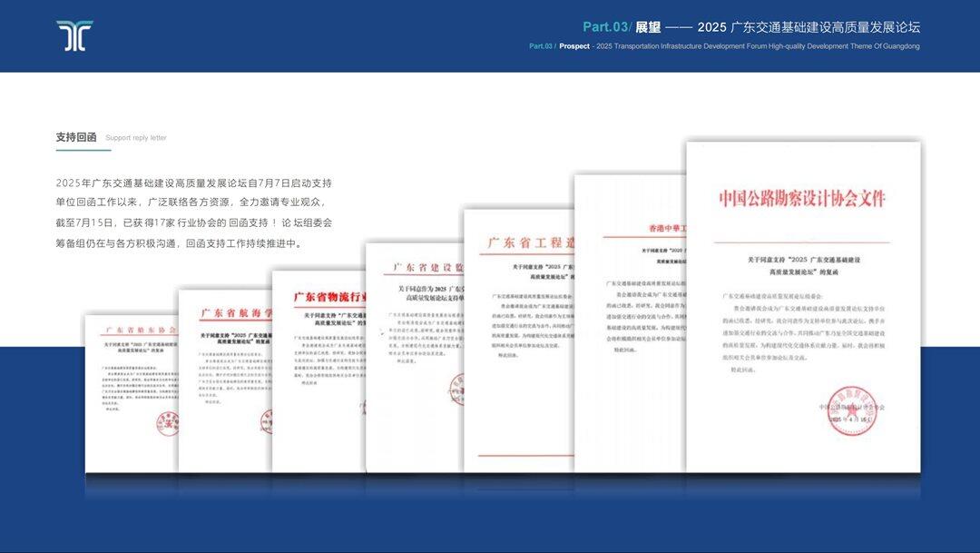Click the salutation '广东交通基础建设高质量发展论坛组委会' in front letter
This screenshot has height=553, width=980.
(x=772, y=297)
